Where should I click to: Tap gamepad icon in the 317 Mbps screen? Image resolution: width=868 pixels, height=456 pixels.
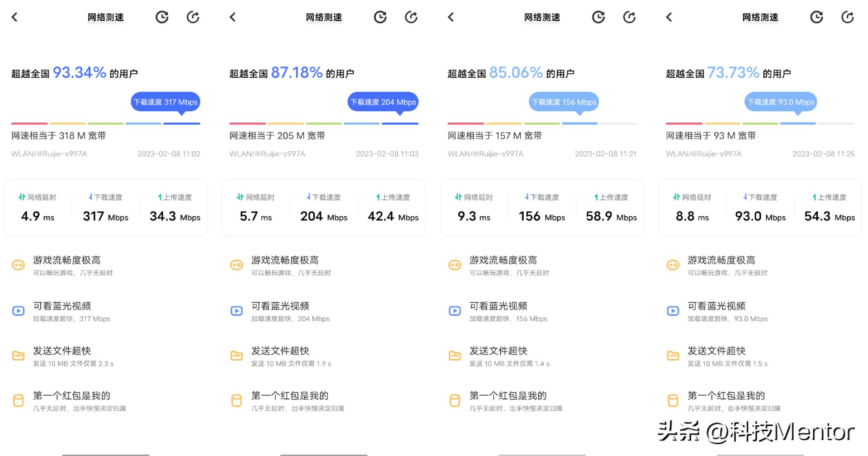19,265
